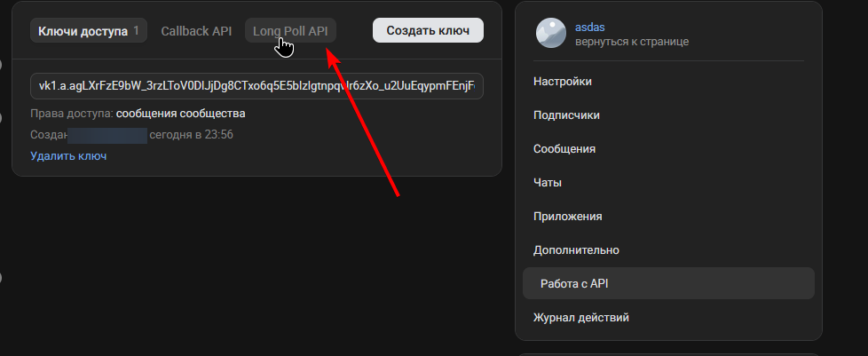Click the blurred key creator name

click(107, 135)
